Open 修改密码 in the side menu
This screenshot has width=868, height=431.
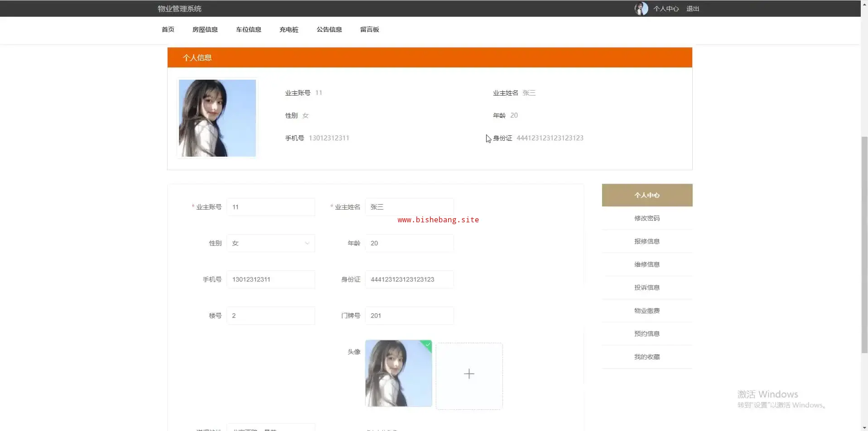coord(647,218)
